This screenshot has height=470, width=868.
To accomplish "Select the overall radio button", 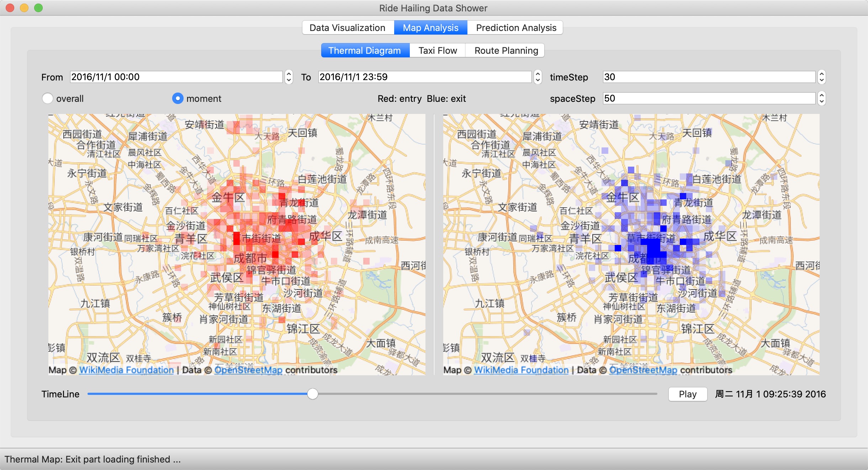I will pyautogui.click(x=48, y=99).
